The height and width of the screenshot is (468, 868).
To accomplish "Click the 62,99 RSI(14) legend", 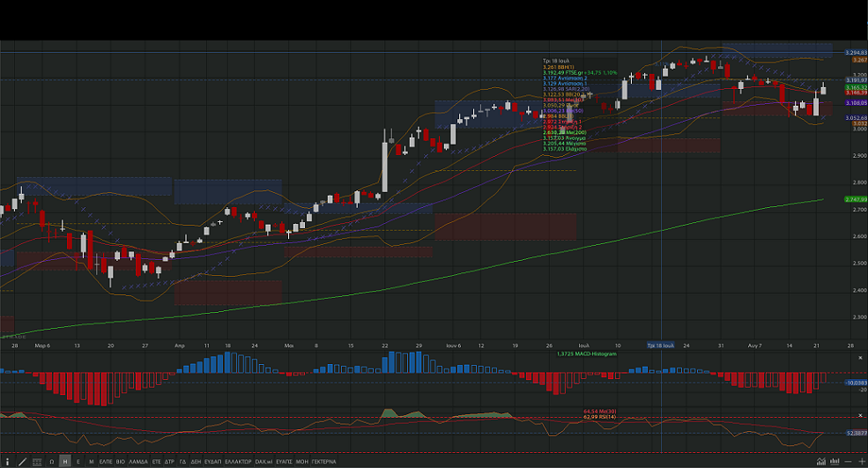I will 599,417.
